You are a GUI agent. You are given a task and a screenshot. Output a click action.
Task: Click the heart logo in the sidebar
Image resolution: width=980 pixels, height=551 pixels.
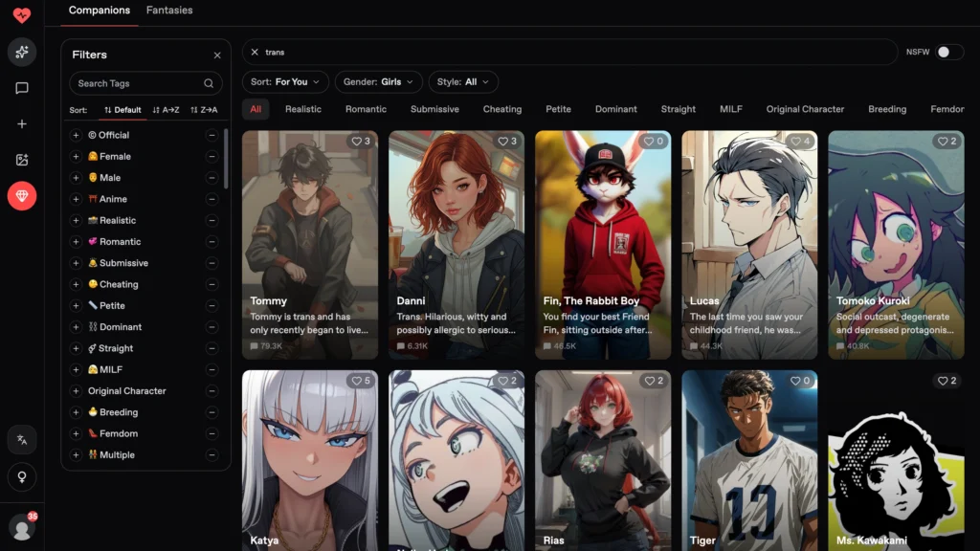coord(22,14)
